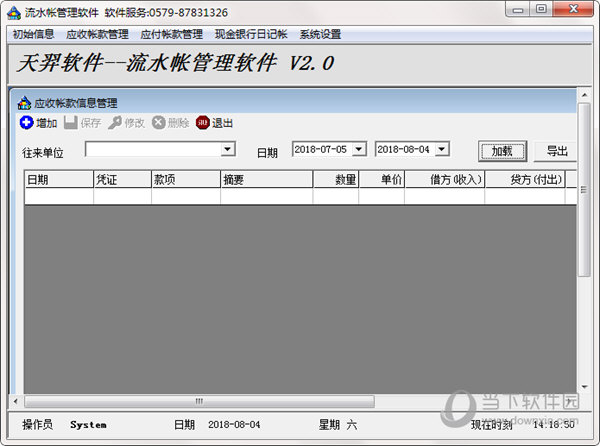Click the 保存 floppy disk icon
Screen dimensions: 600x446
[x=70, y=123]
